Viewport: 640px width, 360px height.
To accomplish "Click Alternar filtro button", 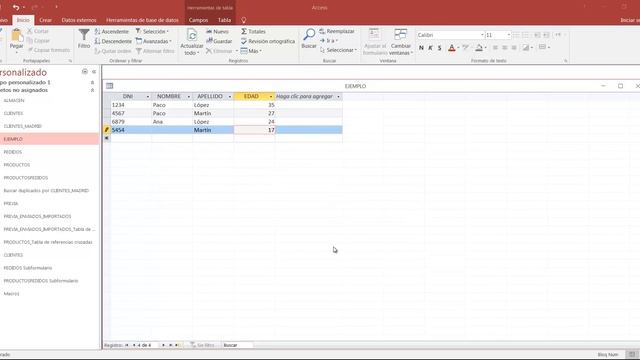I will click(x=155, y=51).
